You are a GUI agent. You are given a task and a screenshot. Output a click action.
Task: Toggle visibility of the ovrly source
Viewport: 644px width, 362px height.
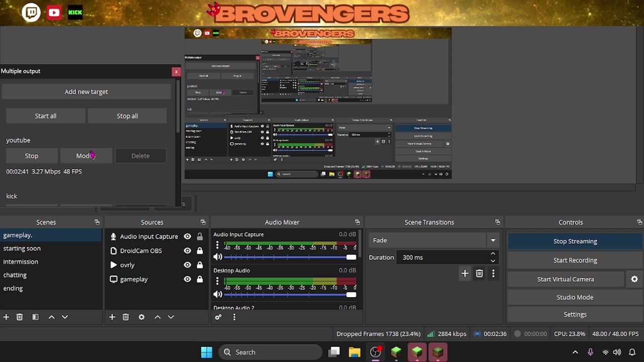(x=187, y=265)
